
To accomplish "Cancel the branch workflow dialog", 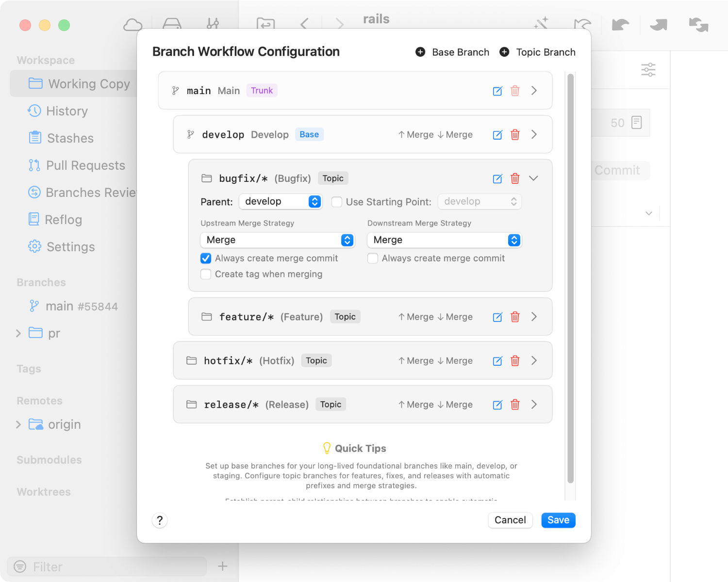I will point(510,520).
